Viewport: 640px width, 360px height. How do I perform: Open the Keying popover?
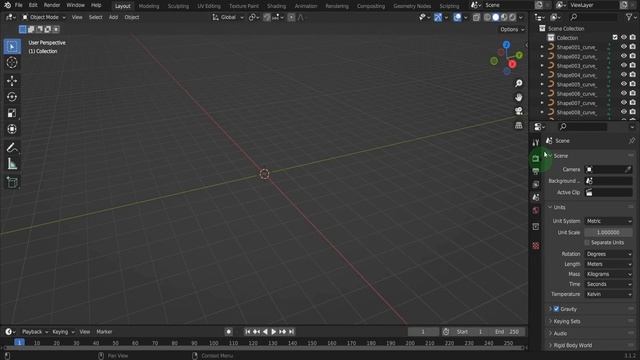click(63, 332)
